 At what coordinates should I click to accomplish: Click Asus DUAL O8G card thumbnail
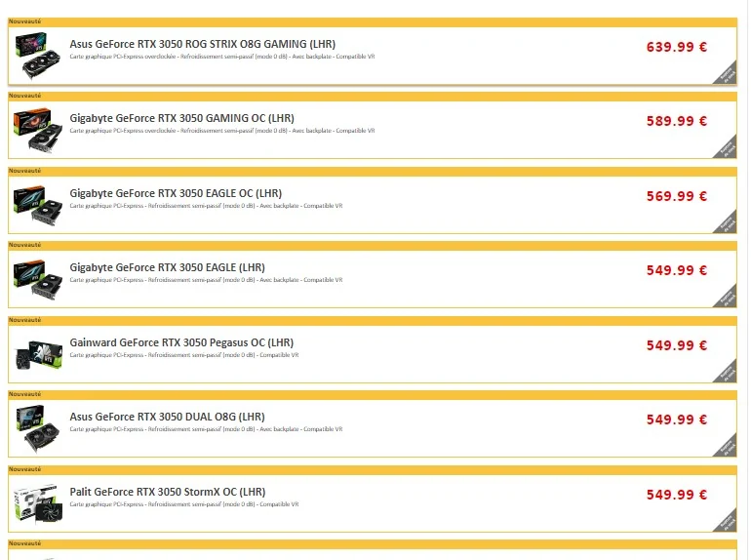coord(38,428)
